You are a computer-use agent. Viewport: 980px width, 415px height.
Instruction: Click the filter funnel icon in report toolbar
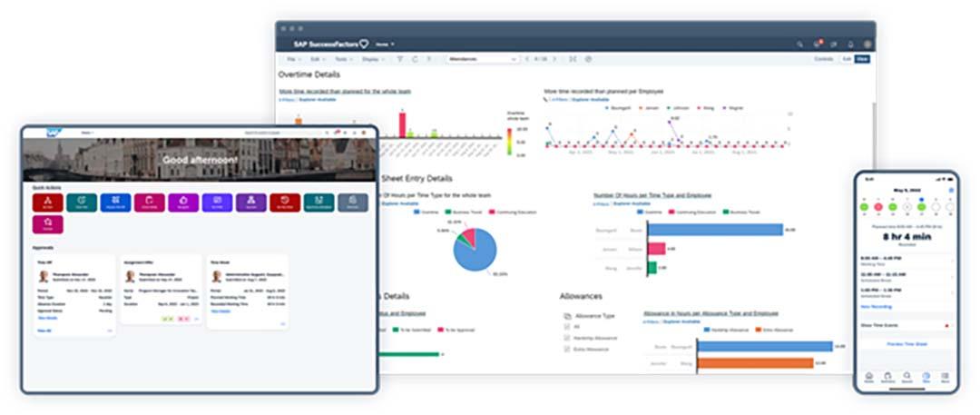(400, 59)
